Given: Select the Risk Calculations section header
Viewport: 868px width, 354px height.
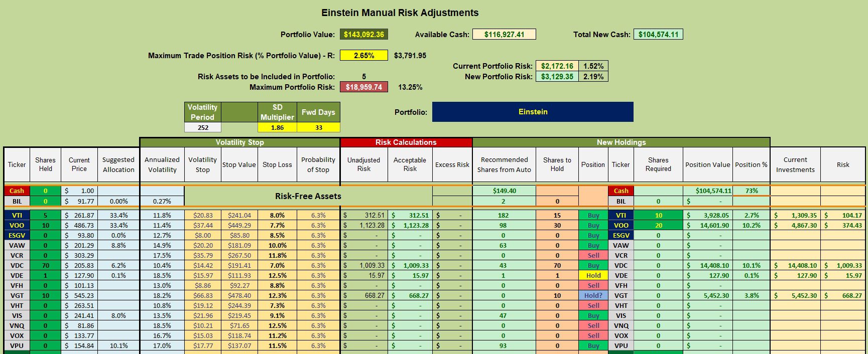Looking at the screenshot, I should (406, 142).
